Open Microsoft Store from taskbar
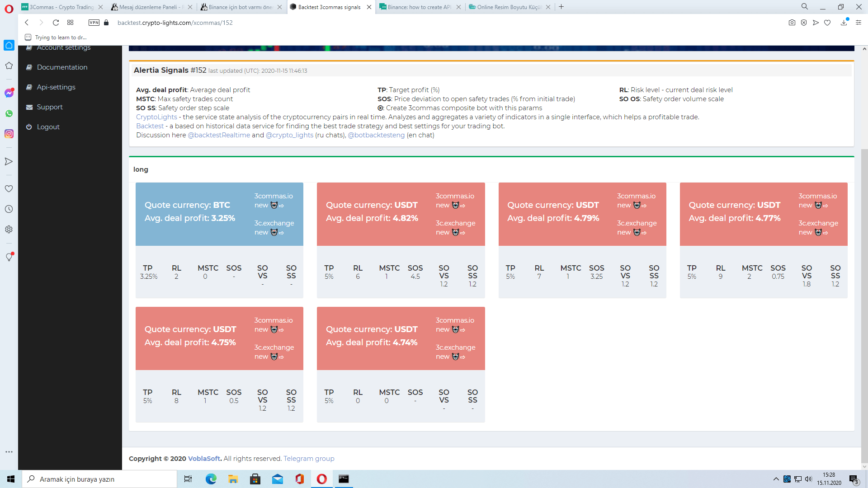Image resolution: width=868 pixels, height=488 pixels. coord(255,479)
